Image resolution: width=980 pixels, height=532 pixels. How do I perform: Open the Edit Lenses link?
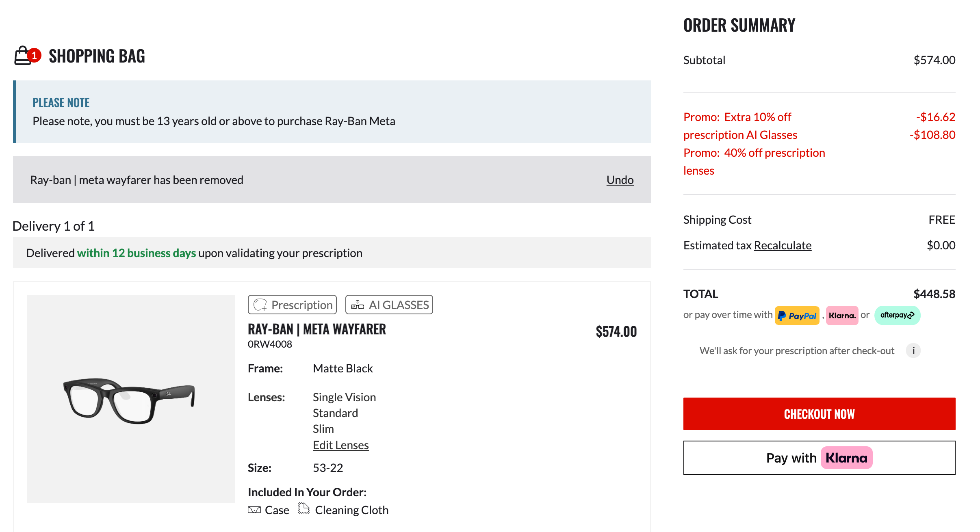point(340,445)
